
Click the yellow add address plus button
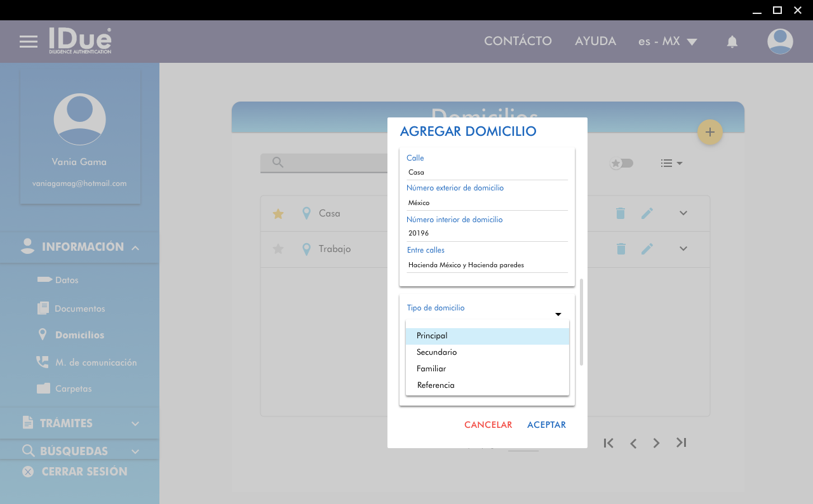tap(710, 132)
